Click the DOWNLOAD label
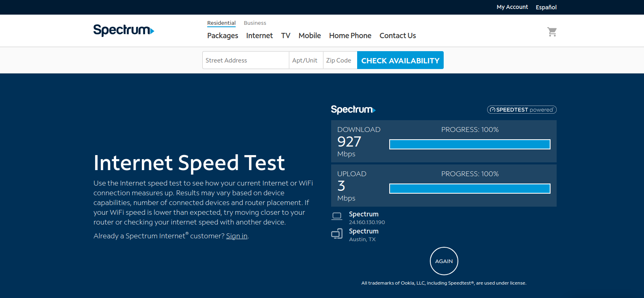The height and width of the screenshot is (298, 644). tap(359, 130)
